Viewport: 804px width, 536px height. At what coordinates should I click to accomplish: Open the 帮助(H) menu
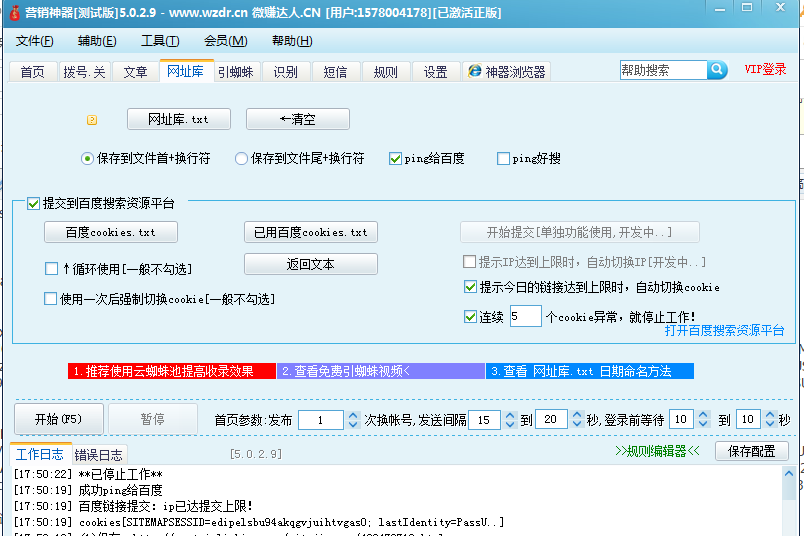292,41
